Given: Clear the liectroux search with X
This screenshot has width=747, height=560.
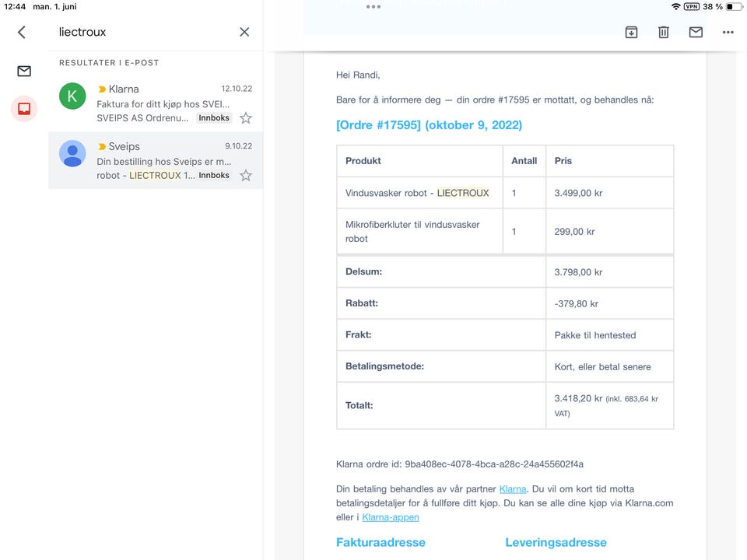Looking at the screenshot, I should pos(244,32).
